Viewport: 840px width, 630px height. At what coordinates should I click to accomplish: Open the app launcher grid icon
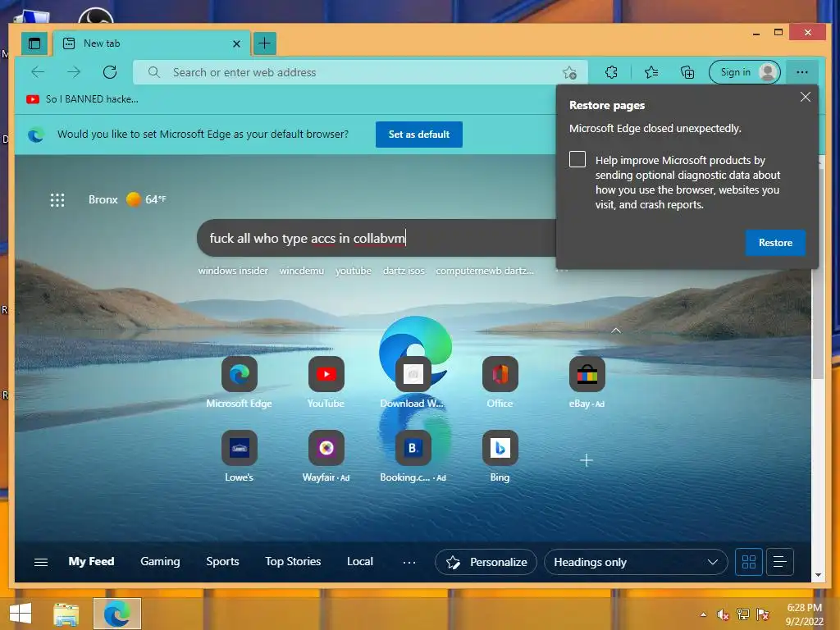[x=57, y=200]
